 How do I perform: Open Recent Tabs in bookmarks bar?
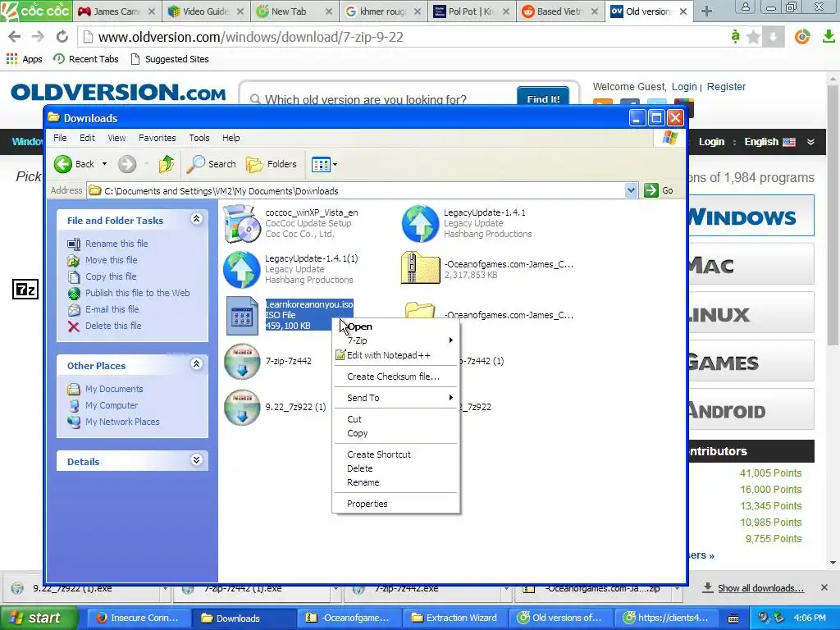tap(85, 59)
